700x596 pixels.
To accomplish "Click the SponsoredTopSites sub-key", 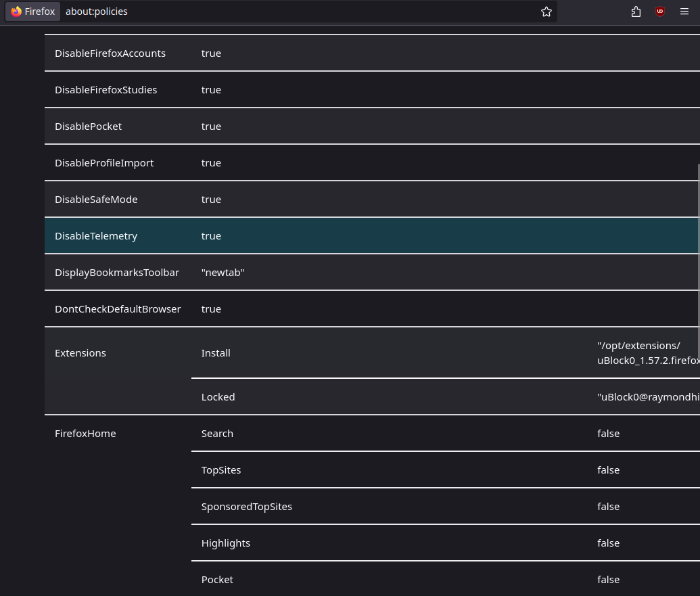I will 246,507.
